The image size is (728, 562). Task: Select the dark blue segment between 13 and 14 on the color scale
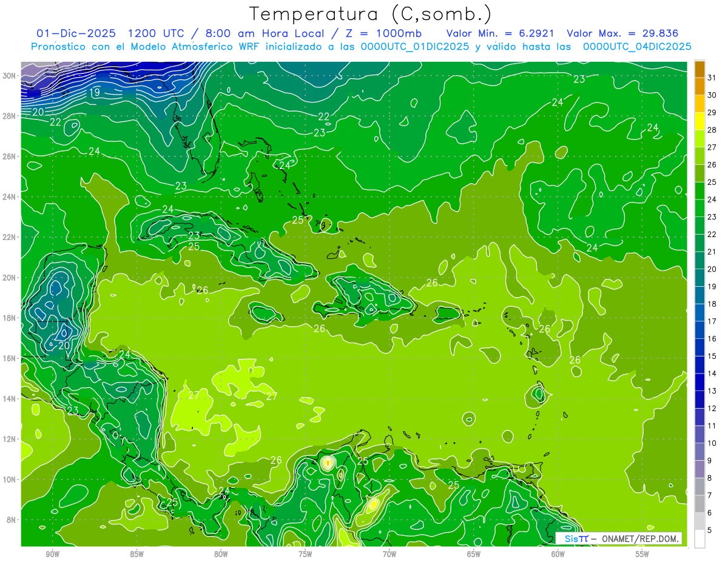pos(699,382)
